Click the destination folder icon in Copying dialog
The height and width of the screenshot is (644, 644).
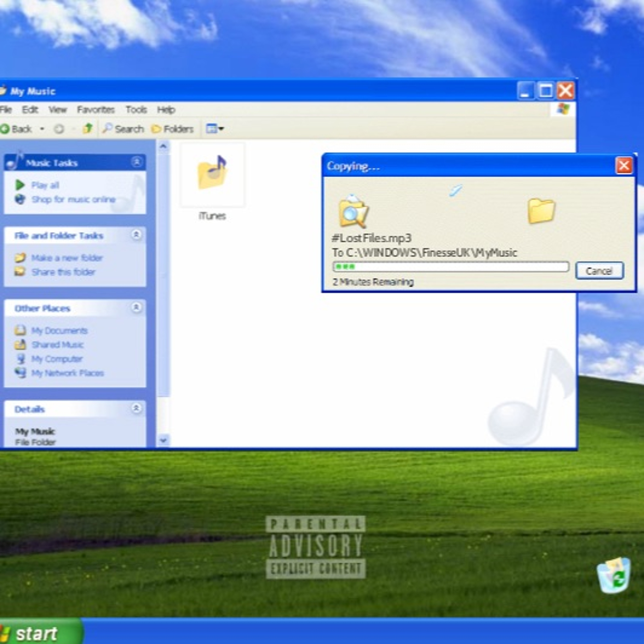(541, 211)
